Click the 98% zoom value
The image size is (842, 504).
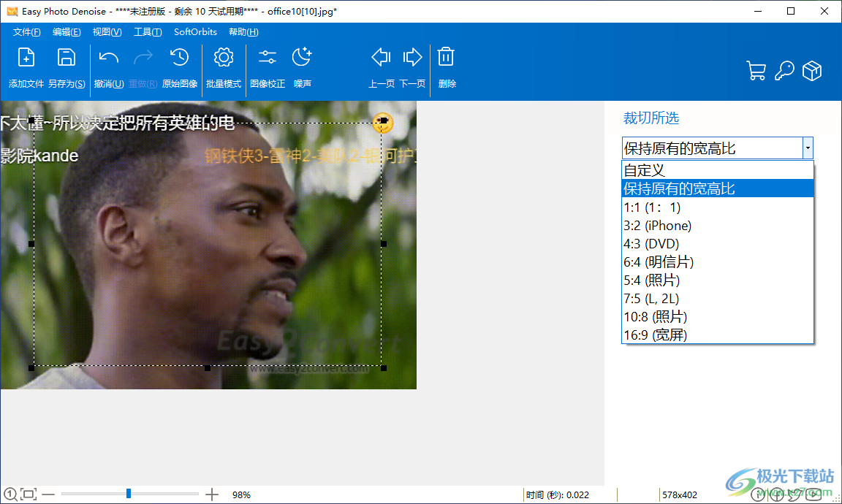242,495
